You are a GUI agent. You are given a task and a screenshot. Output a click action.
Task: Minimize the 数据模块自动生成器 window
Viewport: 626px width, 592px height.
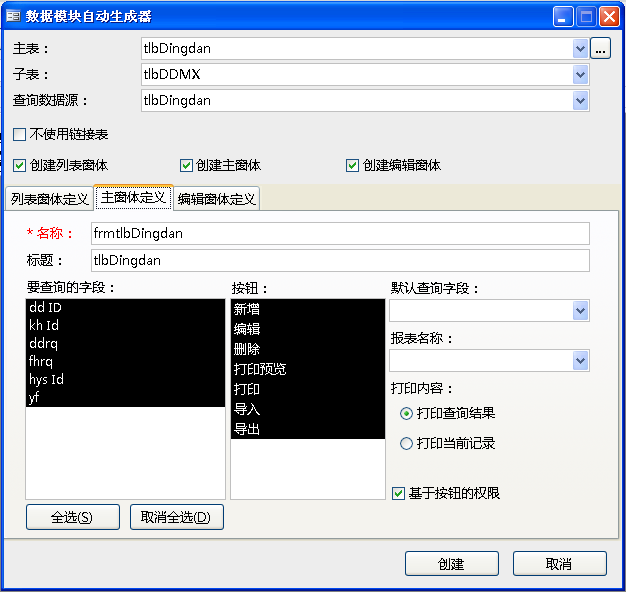563,17
